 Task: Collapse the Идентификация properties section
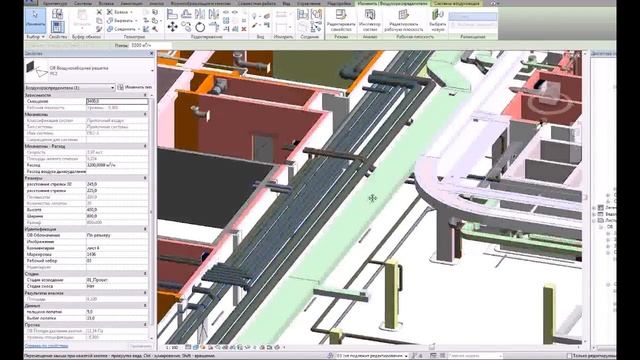point(145,229)
